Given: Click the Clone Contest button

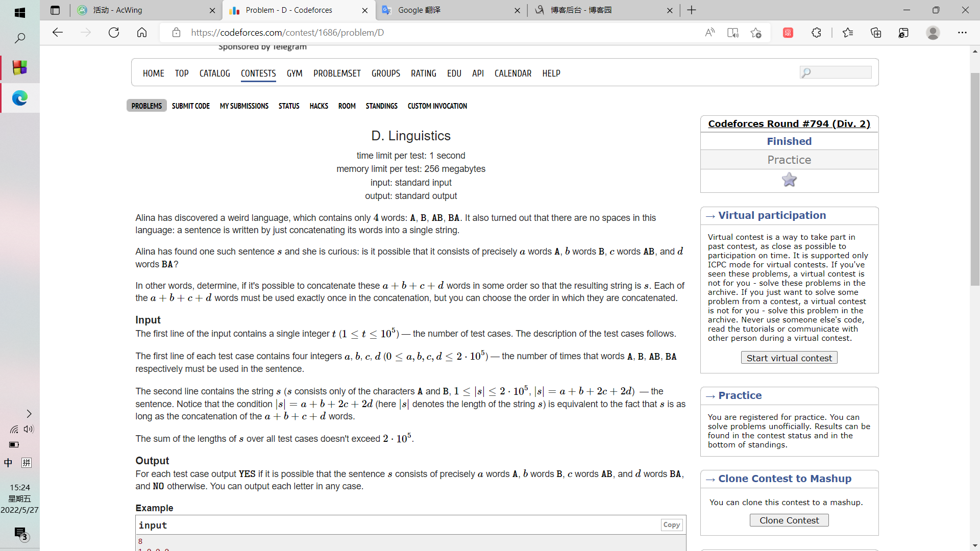Looking at the screenshot, I should [x=789, y=520].
